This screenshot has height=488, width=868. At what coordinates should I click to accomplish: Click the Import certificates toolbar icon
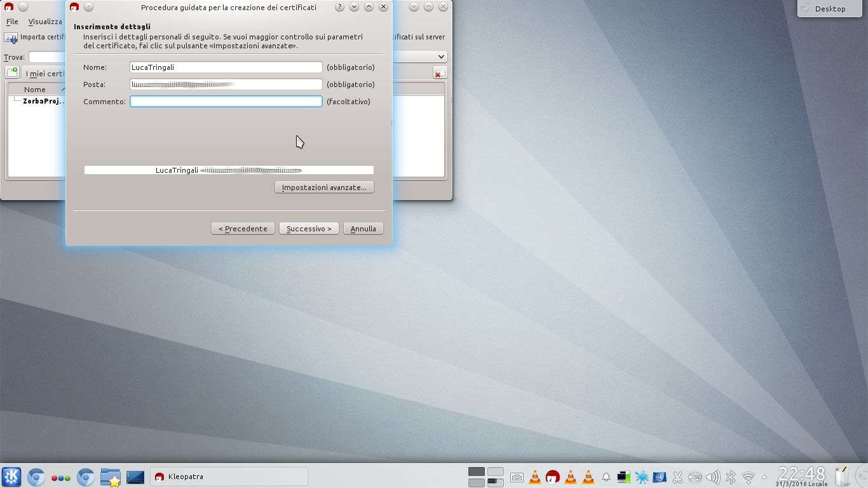11,37
